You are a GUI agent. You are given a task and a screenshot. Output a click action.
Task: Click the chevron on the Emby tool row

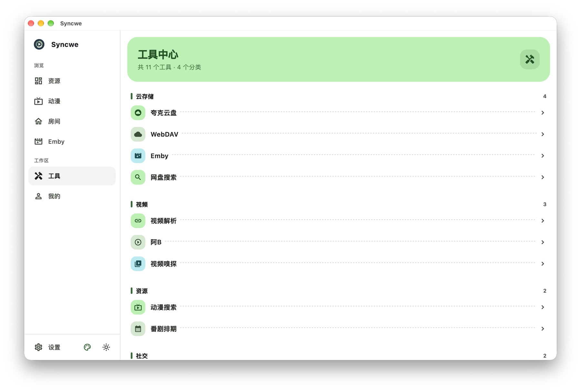coord(543,156)
